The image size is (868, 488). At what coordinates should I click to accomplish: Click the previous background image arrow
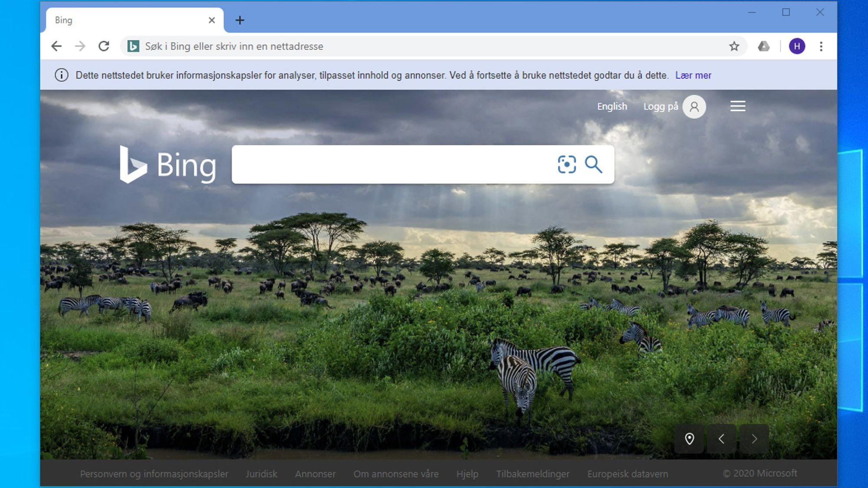721,439
